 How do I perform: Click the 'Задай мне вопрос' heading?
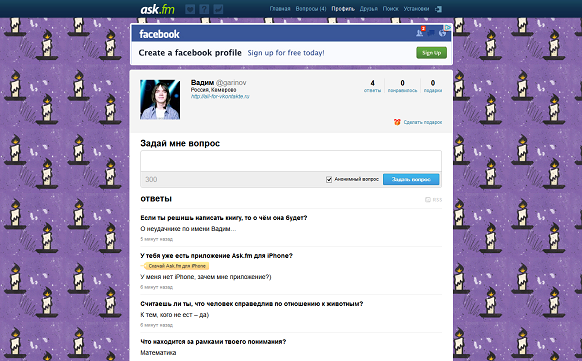click(180, 143)
